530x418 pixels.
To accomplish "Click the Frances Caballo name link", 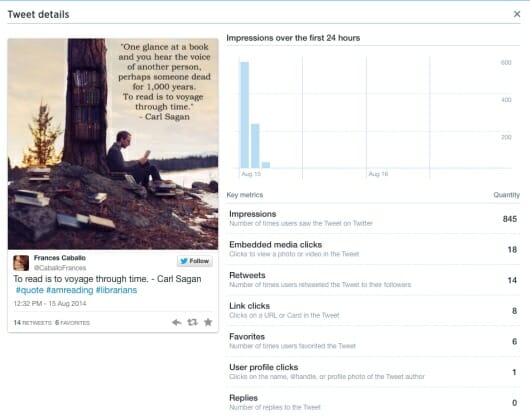I will click(x=59, y=258).
